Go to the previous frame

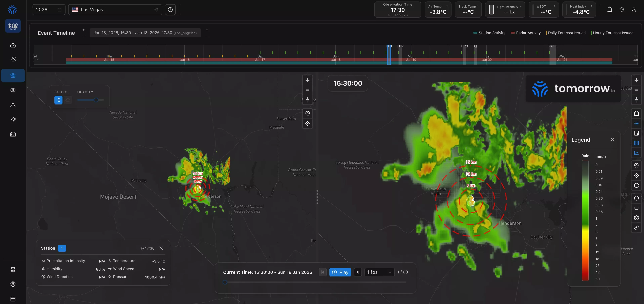point(323,272)
